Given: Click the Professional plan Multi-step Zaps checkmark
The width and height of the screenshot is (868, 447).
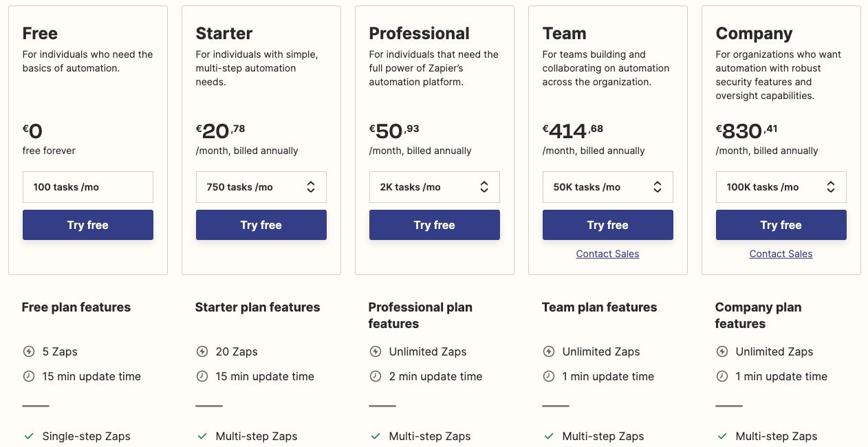Looking at the screenshot, I should (x=376, y=436).
